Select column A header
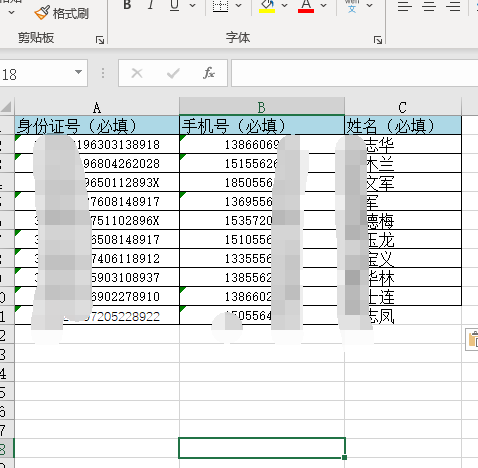Viewport: 478px width, 468px height. pyautogui.click(x=97, y=107)
